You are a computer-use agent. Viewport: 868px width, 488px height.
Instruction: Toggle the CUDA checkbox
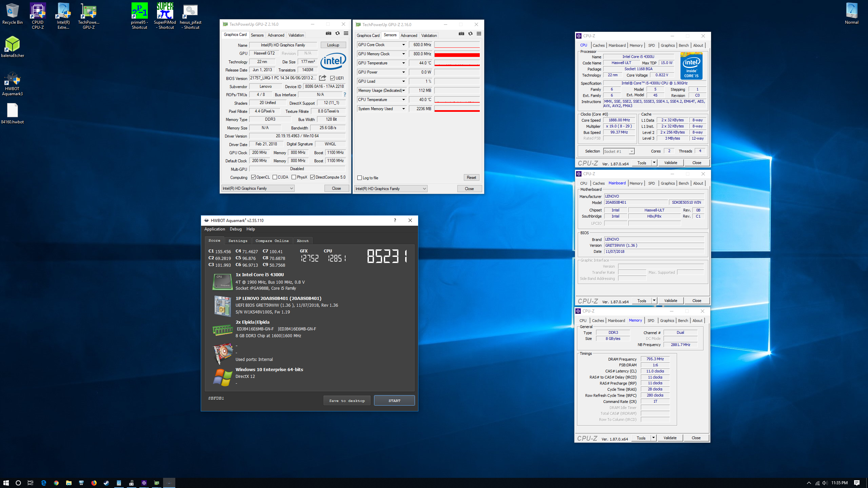click(275, 177)
